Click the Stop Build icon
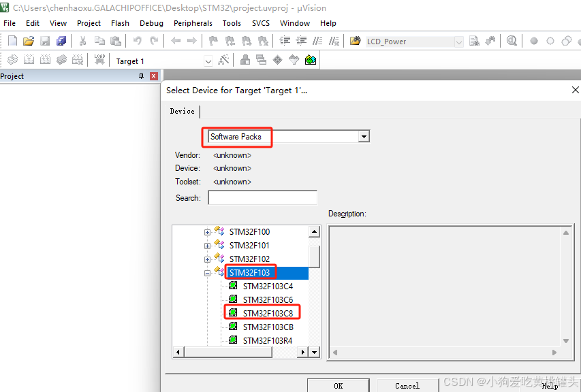Image resolution: width=581 pixels, height=392 pixels. pyautogui.click(x=78, y=60)
